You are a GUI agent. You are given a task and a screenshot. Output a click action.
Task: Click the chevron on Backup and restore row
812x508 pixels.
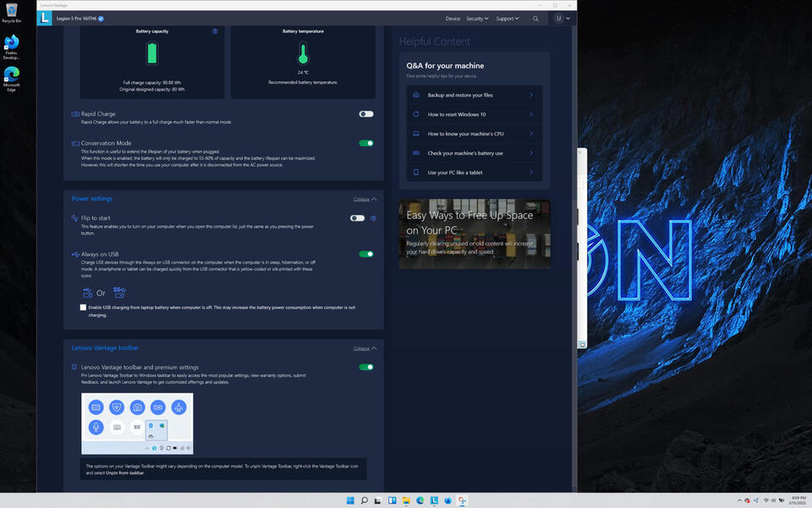coord(531,96)
